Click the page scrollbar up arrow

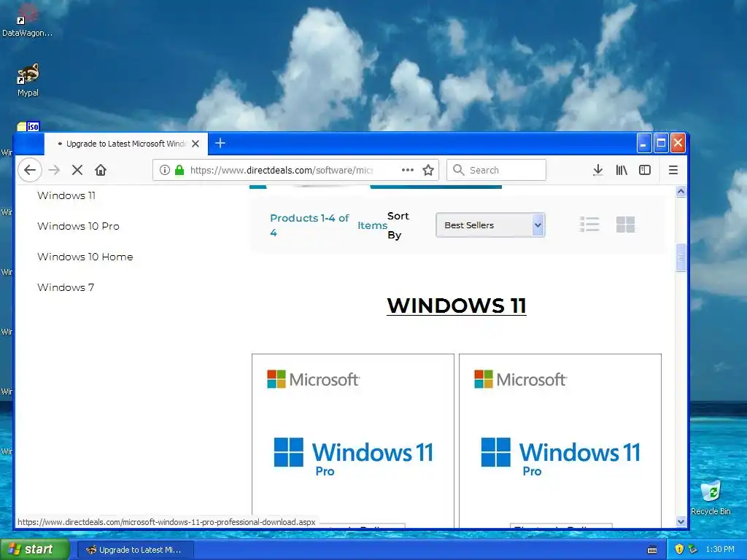pyautogui.click(x=681, y=192)
